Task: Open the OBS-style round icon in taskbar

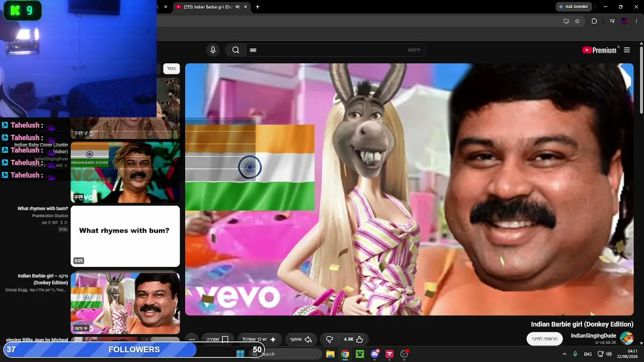Action: click(404, 354)
